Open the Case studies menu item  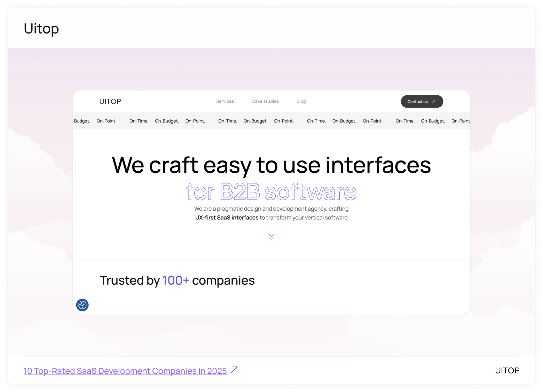tap(265, 101)
